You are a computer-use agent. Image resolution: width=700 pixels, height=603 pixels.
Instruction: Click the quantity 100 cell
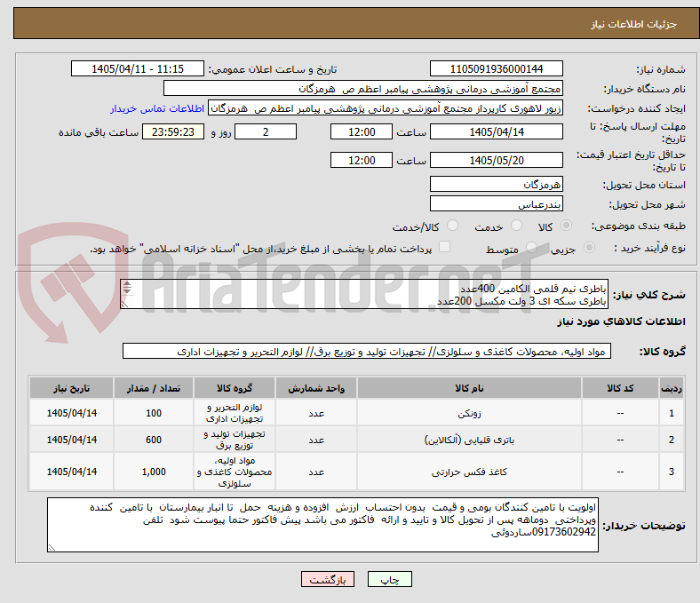point(154,413)
